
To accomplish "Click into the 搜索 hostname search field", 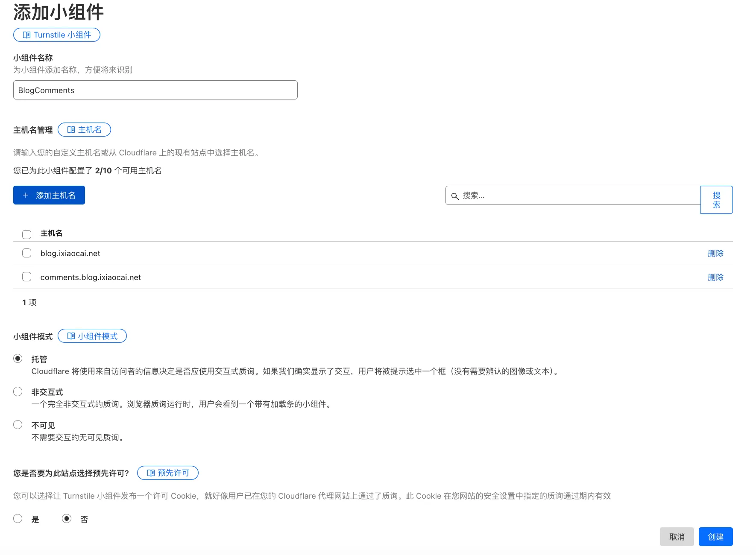I will (577, 196).
